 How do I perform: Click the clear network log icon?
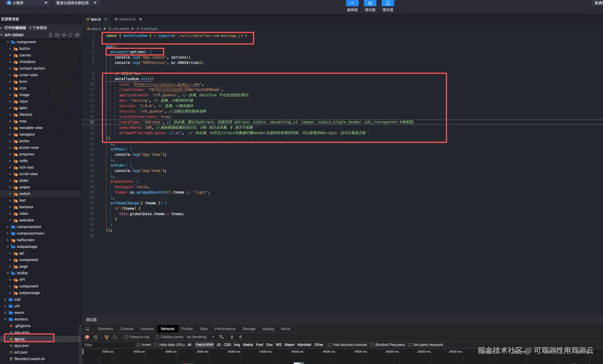pyautogui.click(x=96, y=337)
